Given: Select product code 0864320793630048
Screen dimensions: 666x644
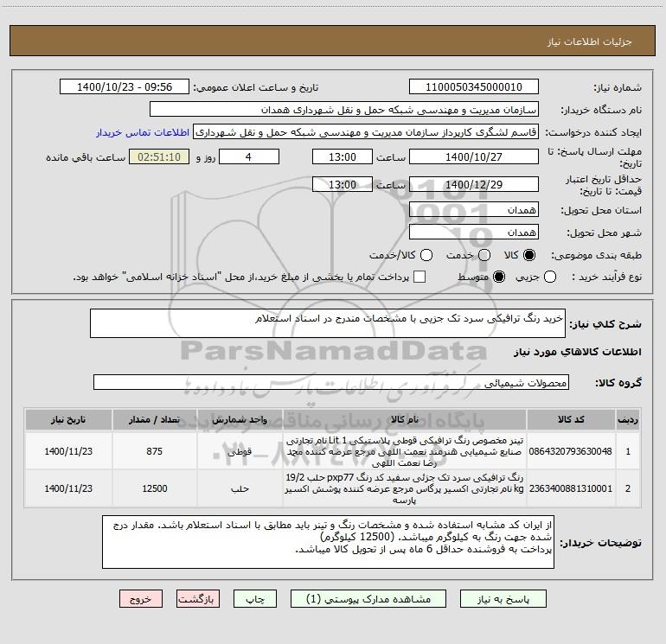Looking at the screenshot, I should 571,451.
